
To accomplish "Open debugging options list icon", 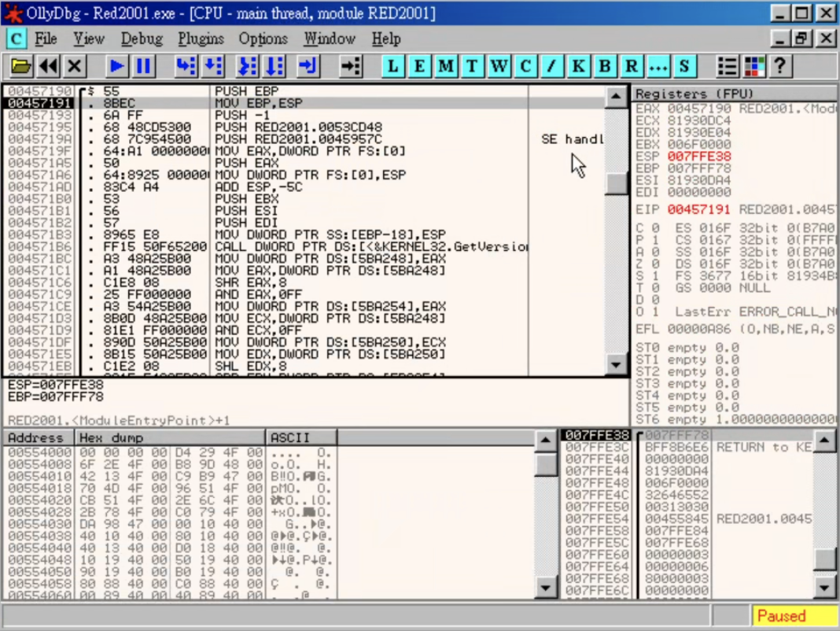I will 728,66.
